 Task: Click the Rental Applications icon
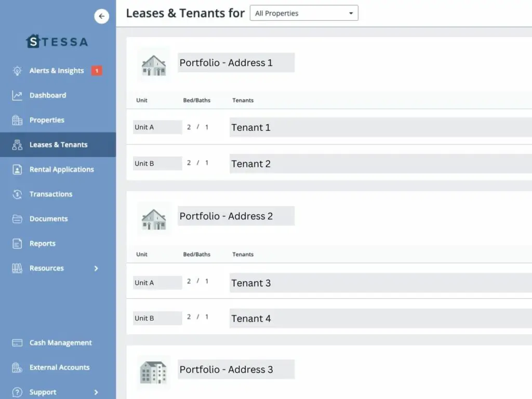tap(17, 169)
